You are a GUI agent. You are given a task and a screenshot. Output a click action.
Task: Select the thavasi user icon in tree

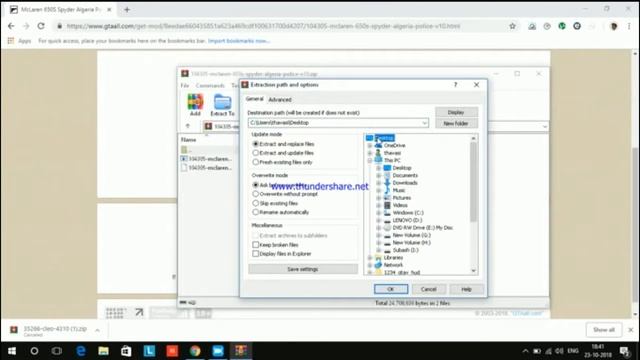378,153
